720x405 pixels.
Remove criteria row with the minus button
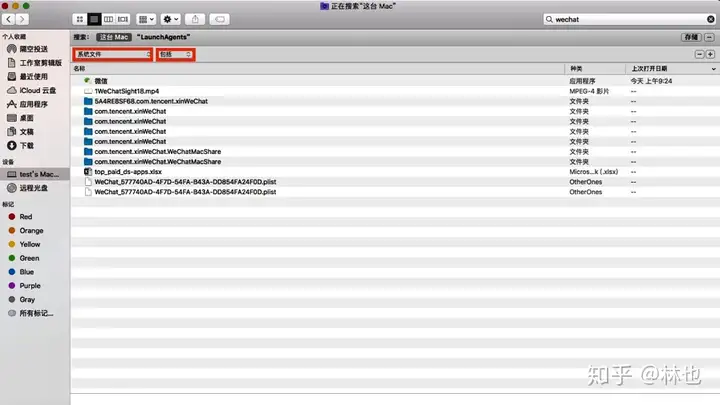click(x=699, y=54)
